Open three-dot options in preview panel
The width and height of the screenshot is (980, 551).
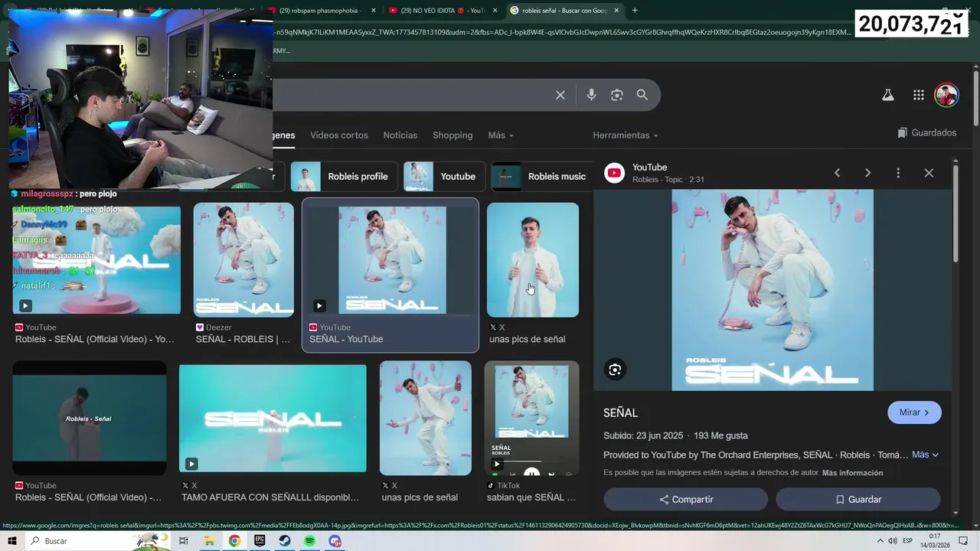click(898, 173)
